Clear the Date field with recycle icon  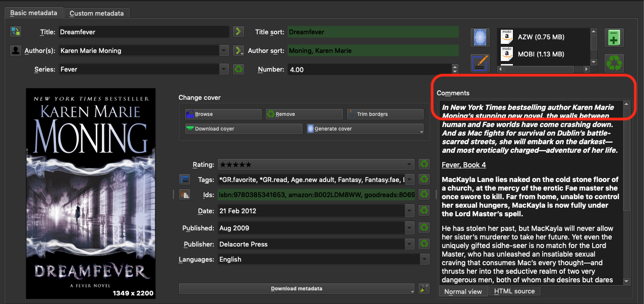(424, 211)
